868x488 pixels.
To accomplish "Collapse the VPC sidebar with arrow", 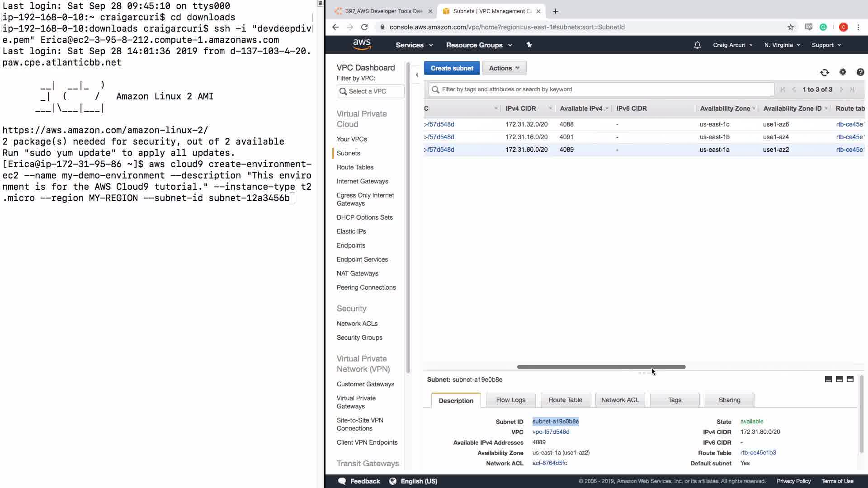I will coord(417,75).
